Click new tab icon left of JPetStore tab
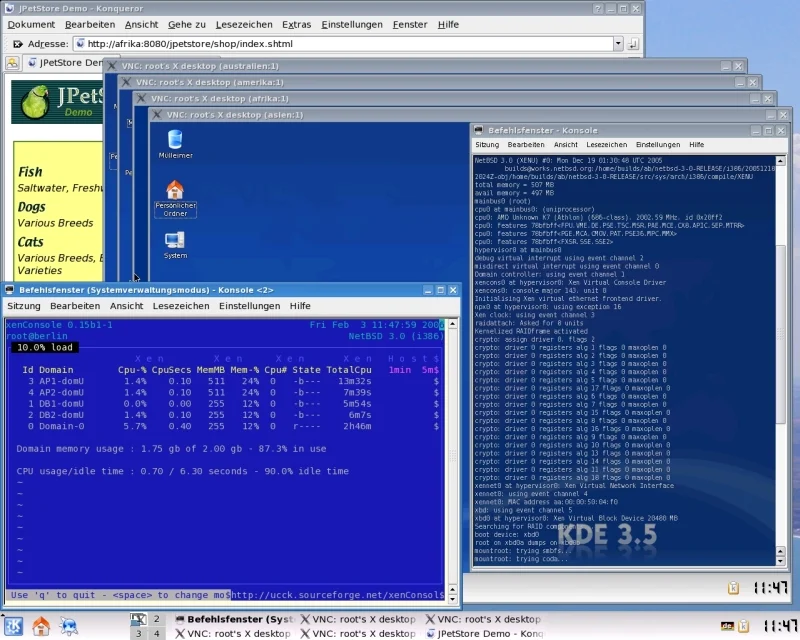Image resolution: width=800 pixels, height=640 pixels. pyautogui.click(x=12, y=63)
